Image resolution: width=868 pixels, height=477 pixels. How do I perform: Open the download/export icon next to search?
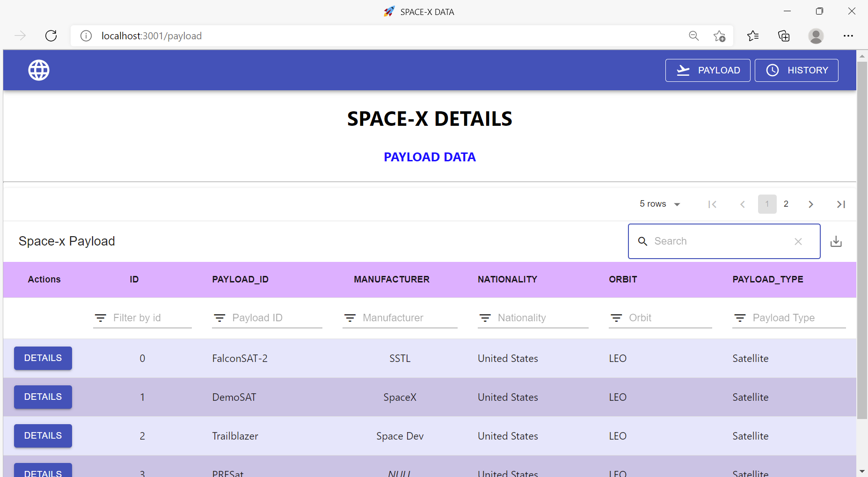(837, 241)
